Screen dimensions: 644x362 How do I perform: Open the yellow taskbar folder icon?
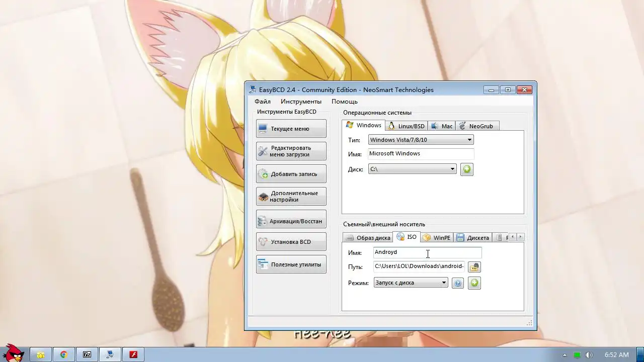click(41, 354)
